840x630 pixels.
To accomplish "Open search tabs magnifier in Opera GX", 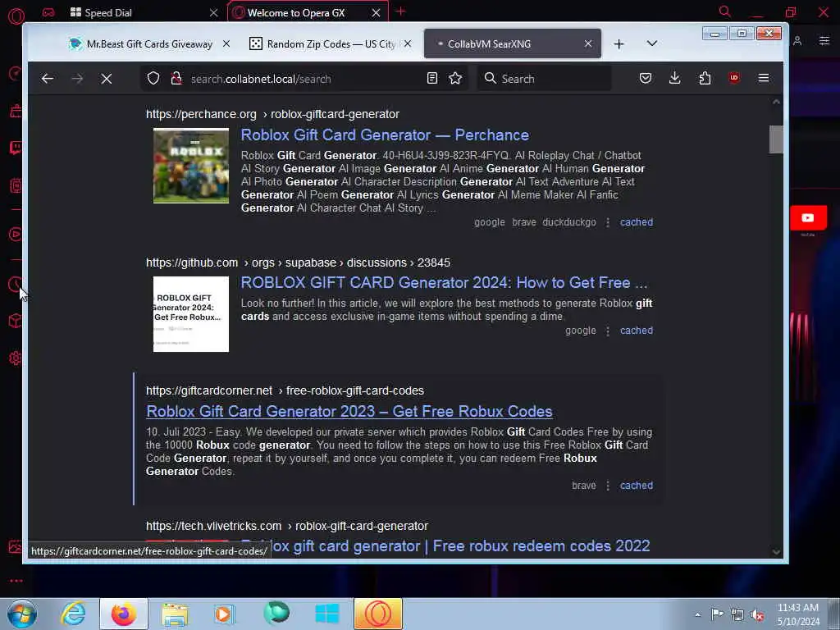I will pos(725,11).
